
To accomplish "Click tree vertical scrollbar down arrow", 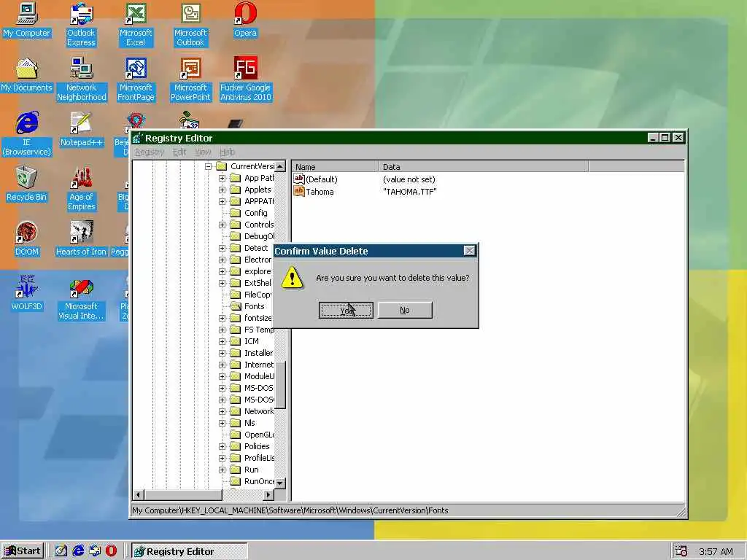I will click(x=280, y=483).
